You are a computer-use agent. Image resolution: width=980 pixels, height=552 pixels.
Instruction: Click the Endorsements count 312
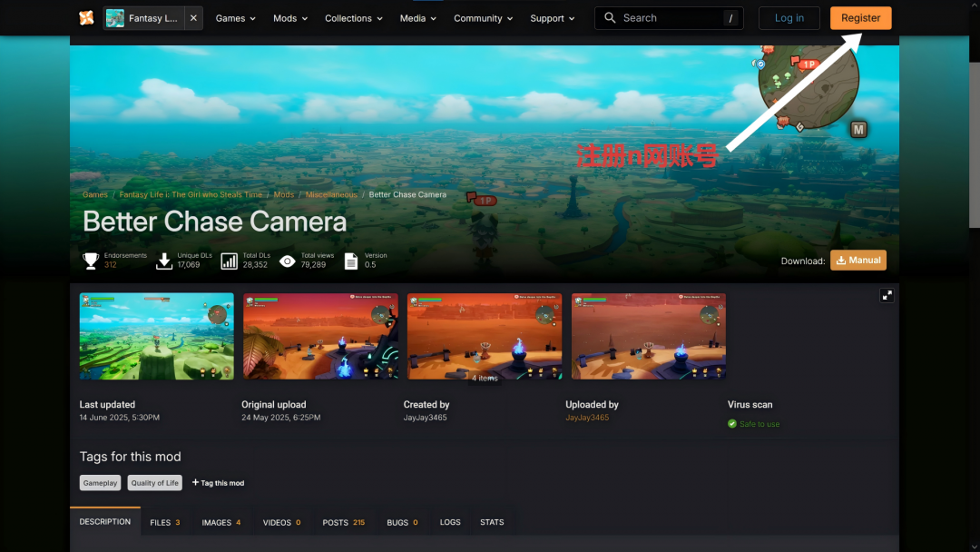(110, 265)
